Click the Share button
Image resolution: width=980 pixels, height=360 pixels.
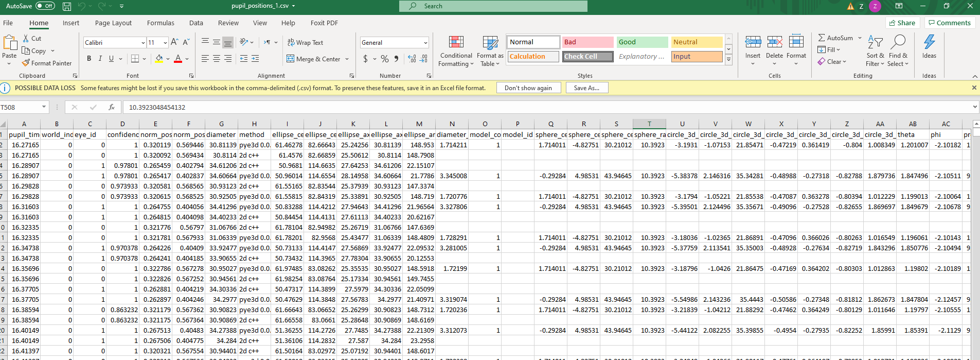click(x=902, y=23)
